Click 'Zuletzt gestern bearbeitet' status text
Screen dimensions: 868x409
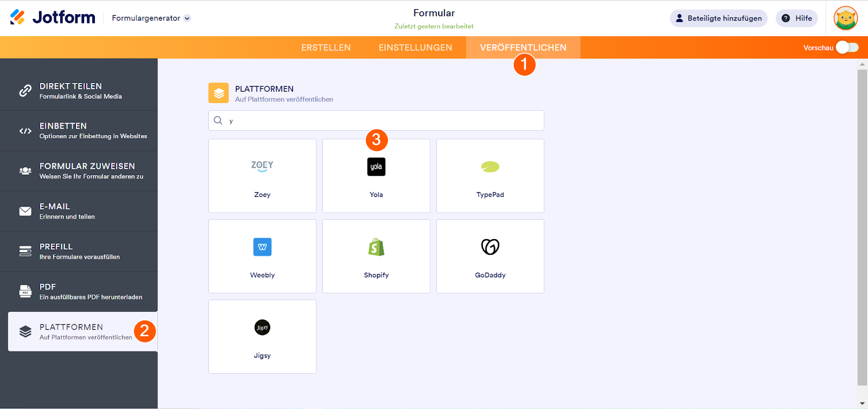434,26
